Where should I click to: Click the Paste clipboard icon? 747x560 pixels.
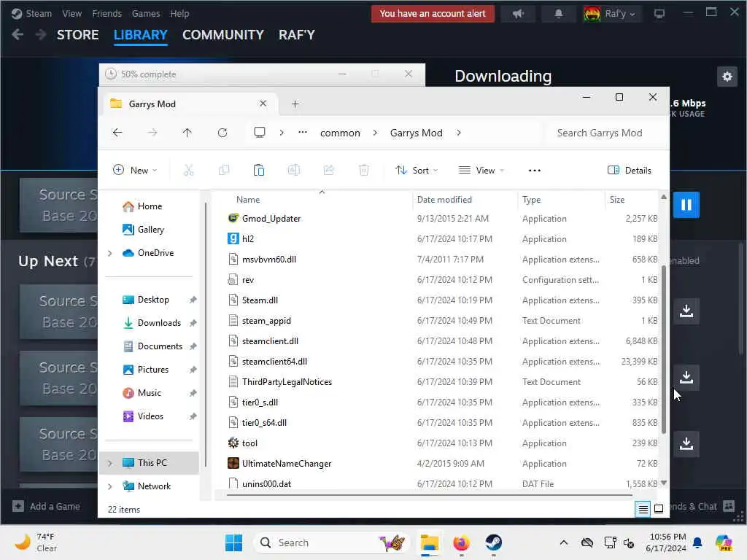click(259, 170)
